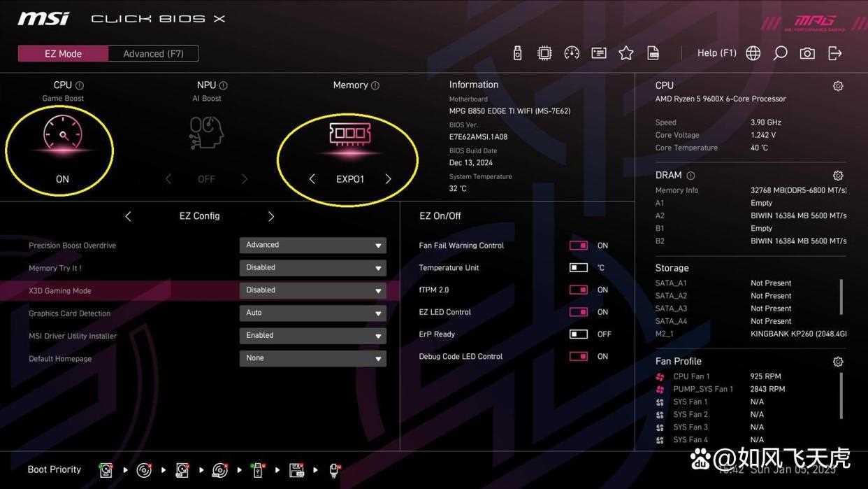Click the NPU AI Boost brain icon
The height and width of the screenshot is (489, 868).
[x=206, y=132]
